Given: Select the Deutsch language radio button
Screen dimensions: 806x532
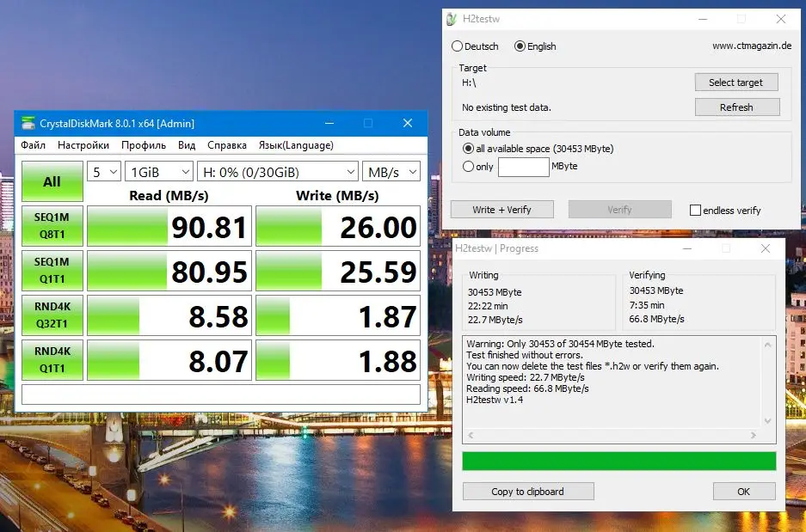Looking at the screenshot, I should tap(457, 46).
